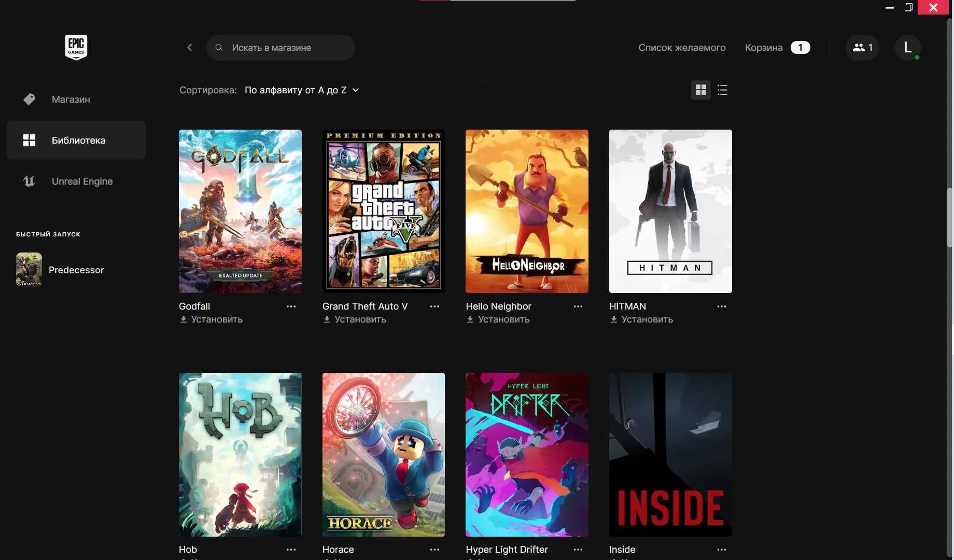Image resolution: width=954 pixels, height=560 pixels.
Task: Click the Сортировка label
Action: (x=208, y=90)
